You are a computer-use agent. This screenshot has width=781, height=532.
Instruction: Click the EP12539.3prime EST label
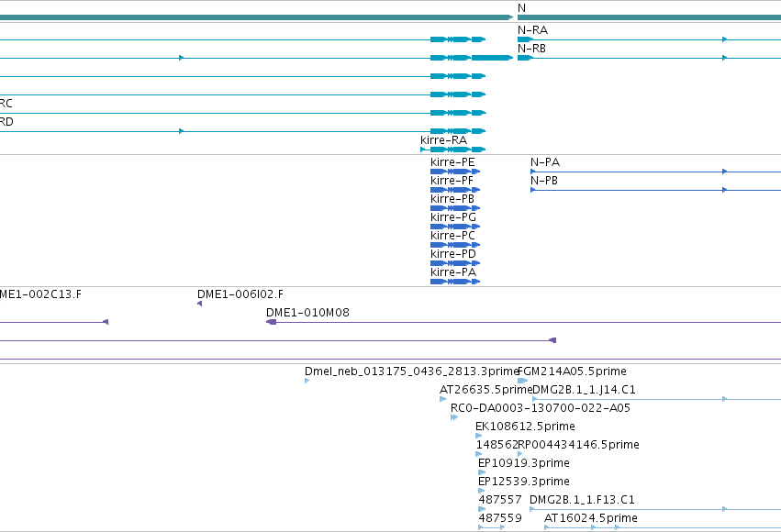(523, 482)
